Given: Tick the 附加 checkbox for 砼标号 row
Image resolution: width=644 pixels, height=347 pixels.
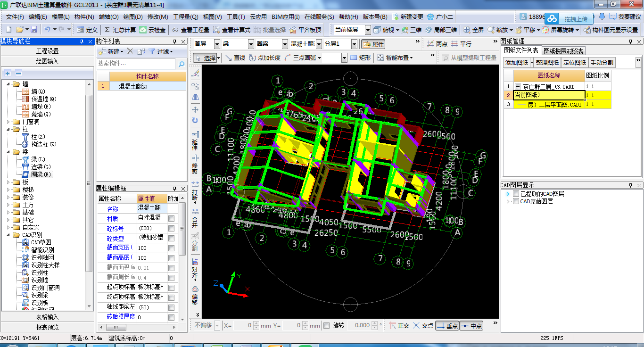Looking at the screenshot, I should [171, 228].
